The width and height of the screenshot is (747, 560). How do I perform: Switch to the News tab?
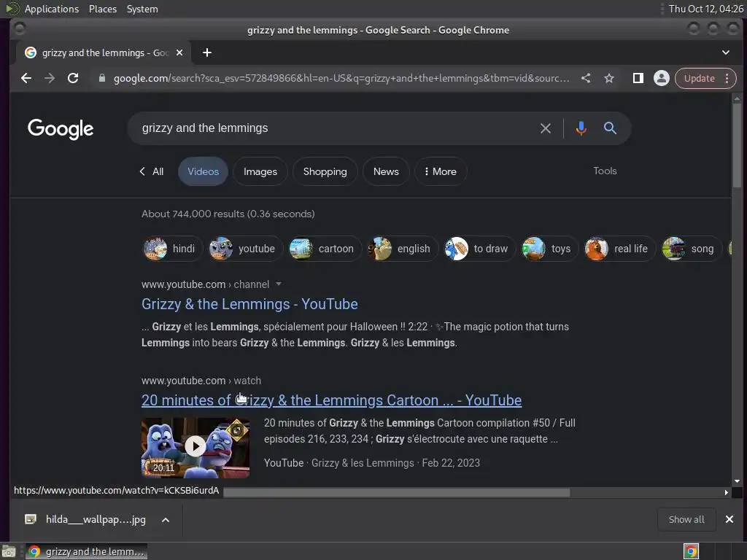click(x=386, y=171)
